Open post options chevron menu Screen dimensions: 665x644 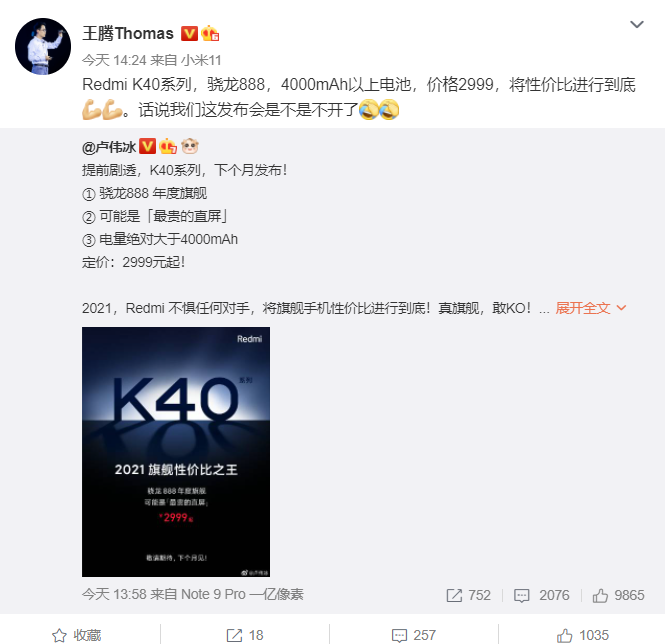(x=637, y=25)
